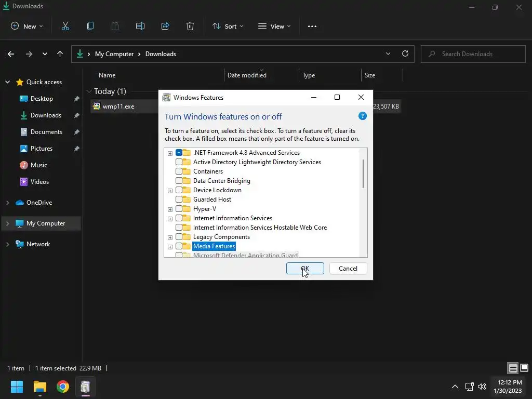Expand the Media Features tree node

(x=170, y=247)
